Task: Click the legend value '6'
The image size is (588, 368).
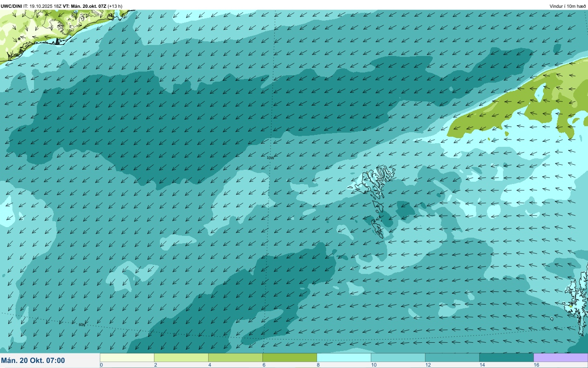Action: pos(264,365)
